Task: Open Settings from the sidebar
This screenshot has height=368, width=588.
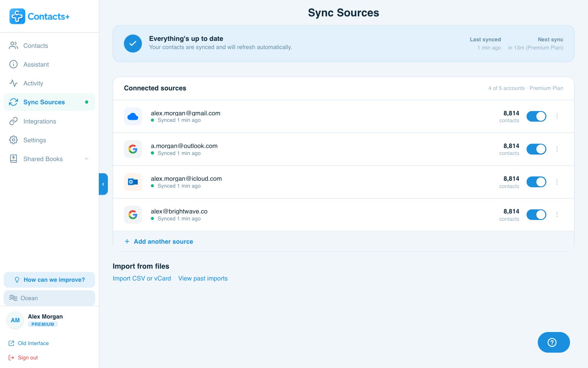Action: [x=49, y=140]
